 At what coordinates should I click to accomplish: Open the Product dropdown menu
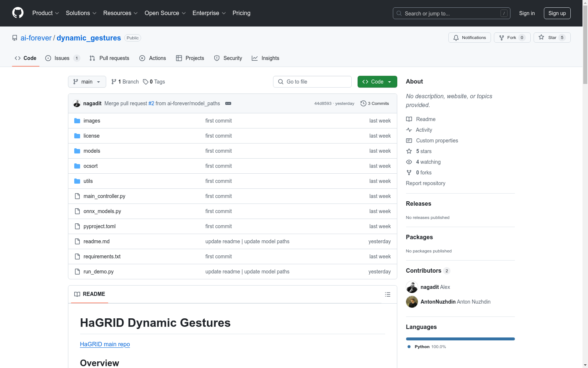point(46,13)
